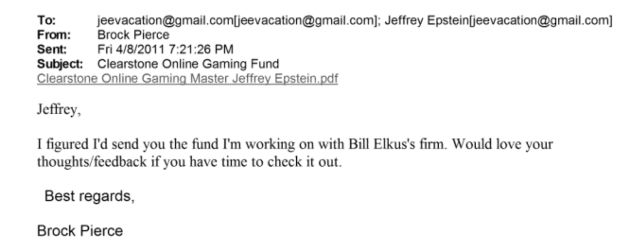Image resolution: width=644 pixels, height=239 pixels.
Task: Click sender name Brock Pierce in From field
Action: pos(133,35)
